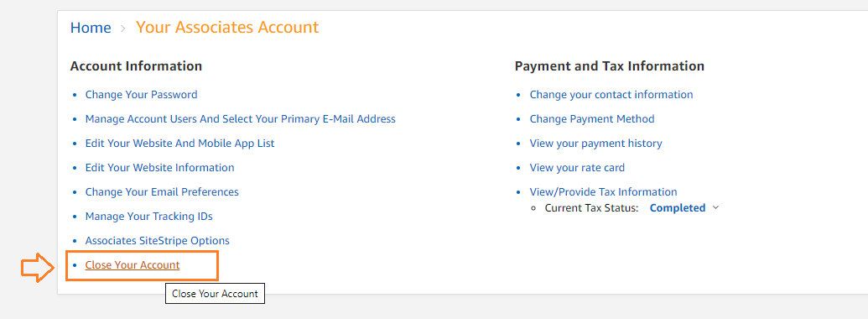
Task: Open the Change Payment Method link
Action: click(x=592, y=119)
